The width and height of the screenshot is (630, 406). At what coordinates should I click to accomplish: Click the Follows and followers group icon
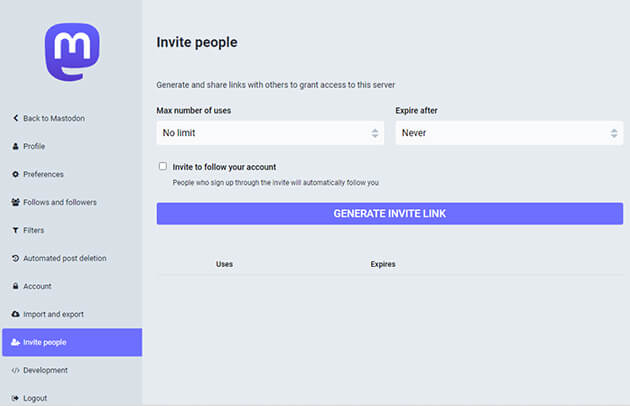point(15,202)
